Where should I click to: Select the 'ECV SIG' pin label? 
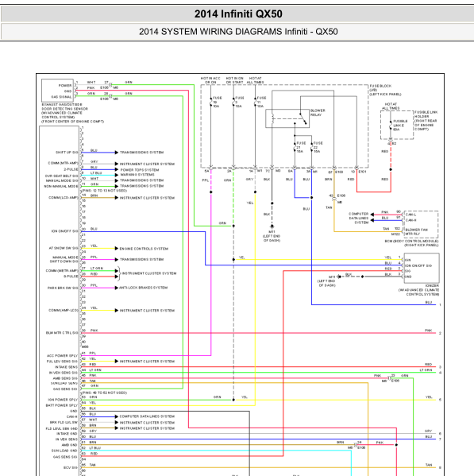click(x=71, y=468)
